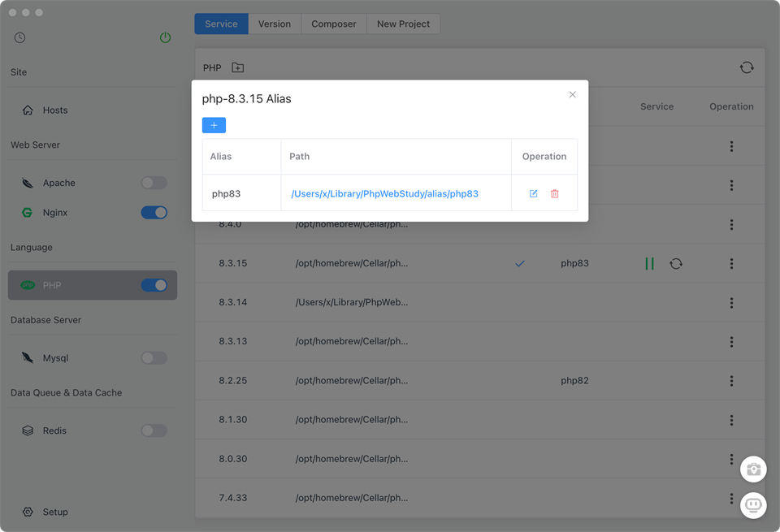Screen dimensions: 780x532
Task: Switch to the Version tab
Action: click(x=275, y=24)
